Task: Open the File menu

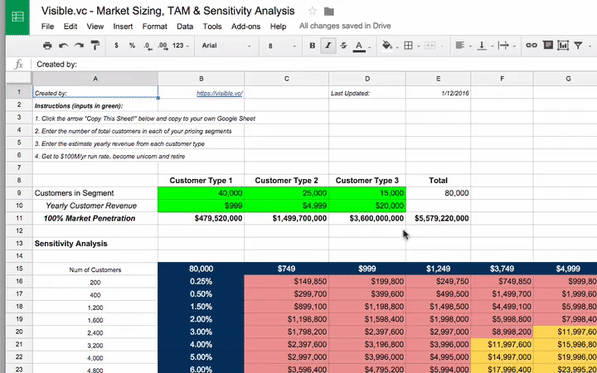Action: click(48, 26)
